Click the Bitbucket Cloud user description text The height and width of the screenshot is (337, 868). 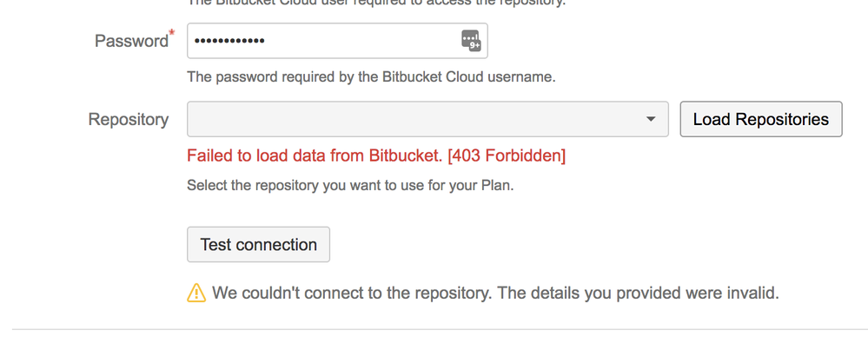[x=376, y=3]
